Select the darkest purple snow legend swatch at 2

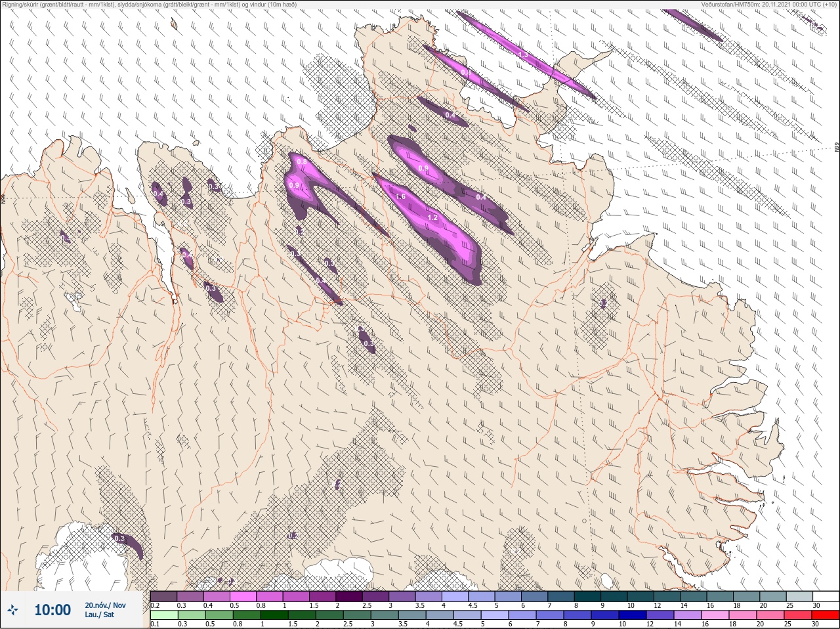350,596
